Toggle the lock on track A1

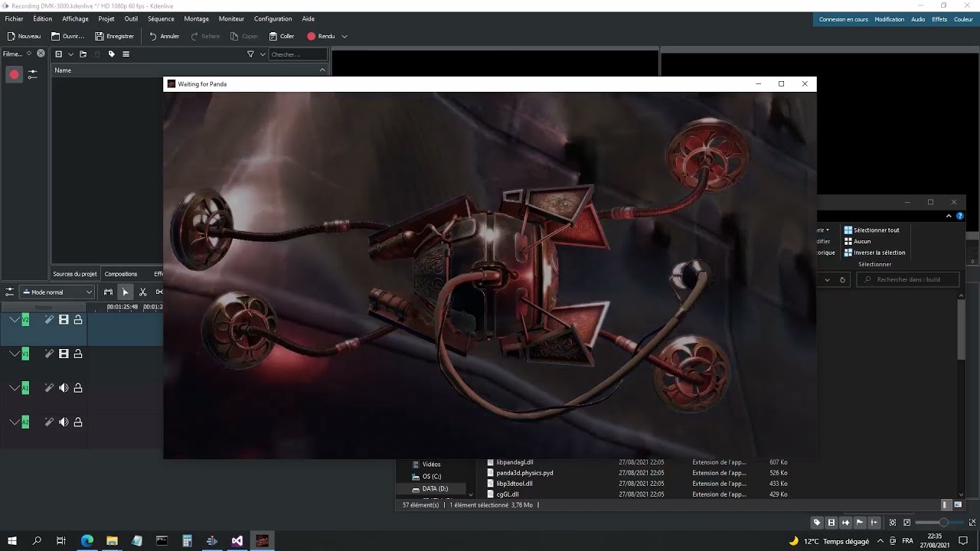(x=77, y=388)
